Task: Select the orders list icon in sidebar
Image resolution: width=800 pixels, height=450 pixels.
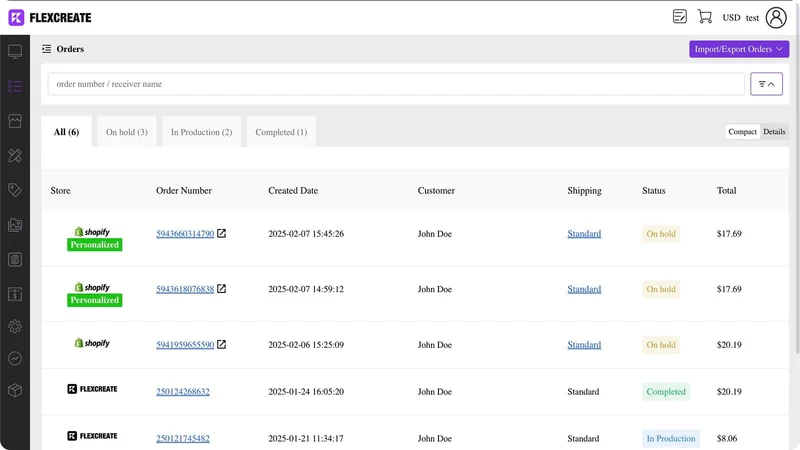Action: coord(15,86)
